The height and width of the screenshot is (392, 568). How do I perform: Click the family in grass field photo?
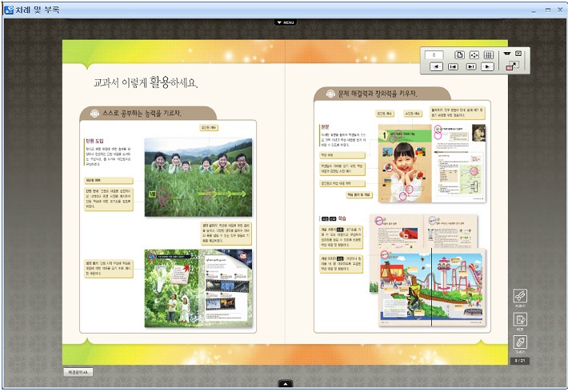tap(198, 178)
